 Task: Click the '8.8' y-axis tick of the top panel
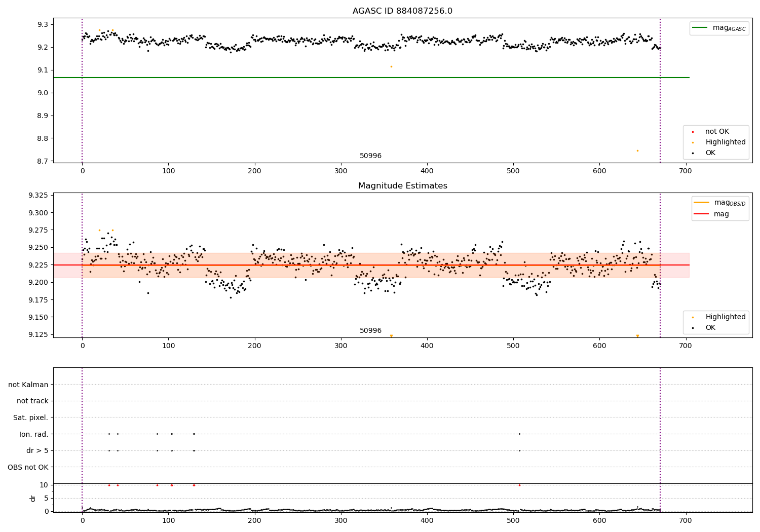(x=43, y=138)
